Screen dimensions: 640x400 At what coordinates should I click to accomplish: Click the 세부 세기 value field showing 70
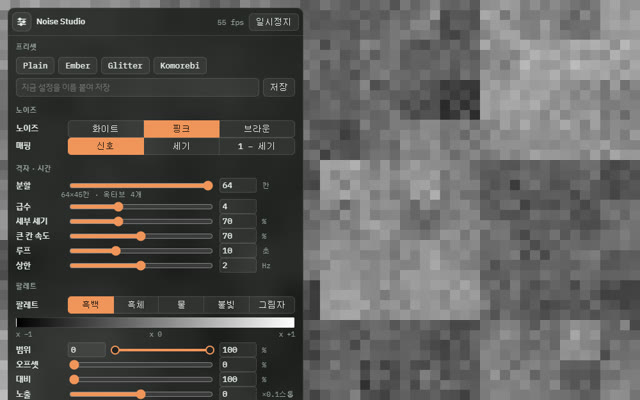238,221
